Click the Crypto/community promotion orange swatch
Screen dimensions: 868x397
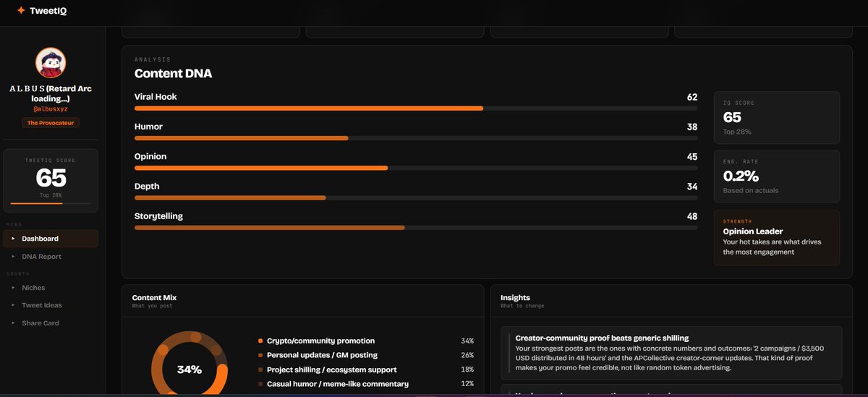(x=260, y=341)
